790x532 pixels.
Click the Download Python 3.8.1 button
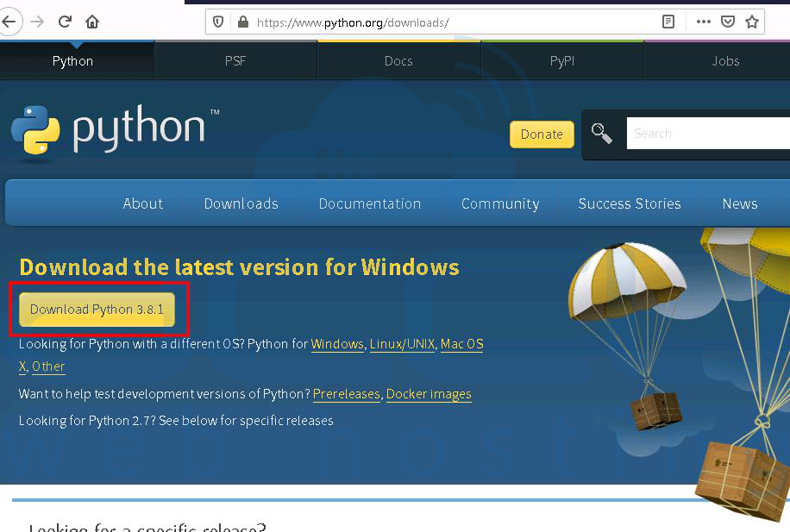pyautogui.click(x=97, y=309)
